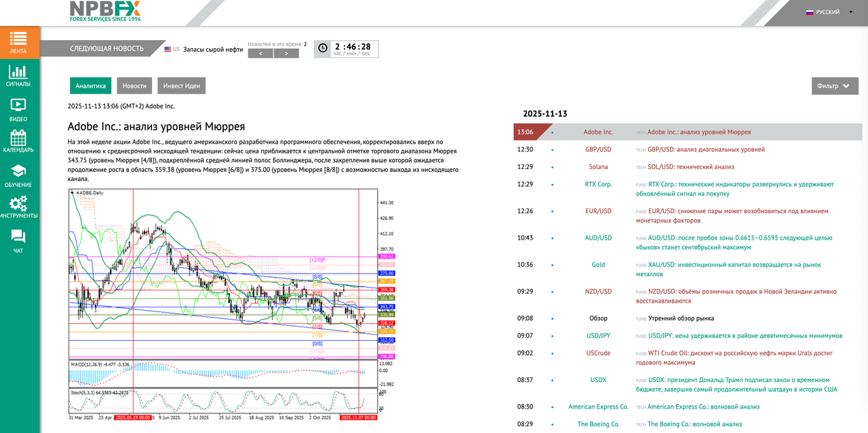Screen dimensions: 868x433
Task: Open EUR/USD: снижение пары article
Action: pyautogui.click(x=732, y=216)
